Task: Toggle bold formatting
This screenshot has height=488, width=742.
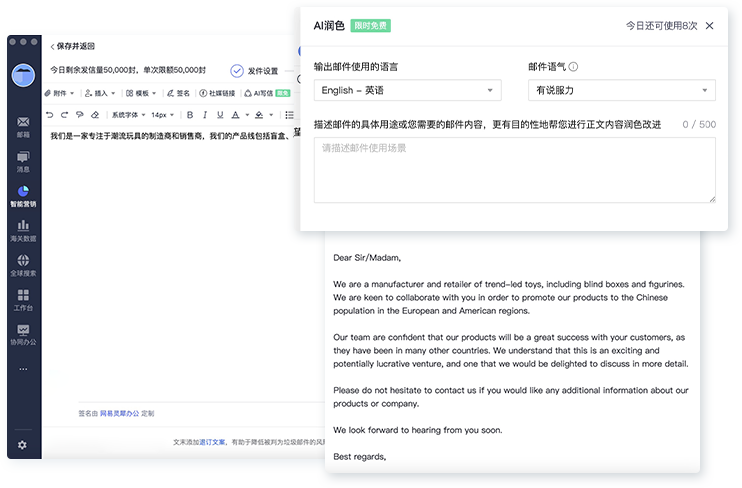Action: tap(190, 115)
